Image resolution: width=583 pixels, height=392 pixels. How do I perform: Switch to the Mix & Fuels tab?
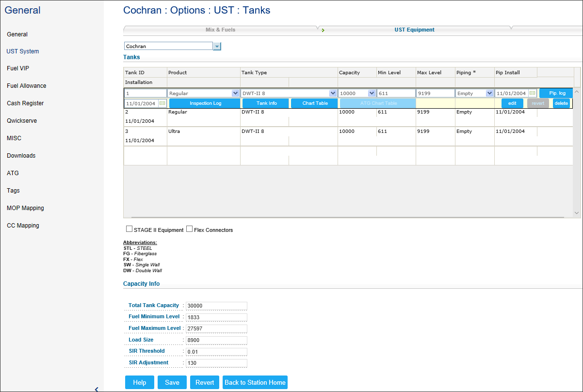click(220, 30)
